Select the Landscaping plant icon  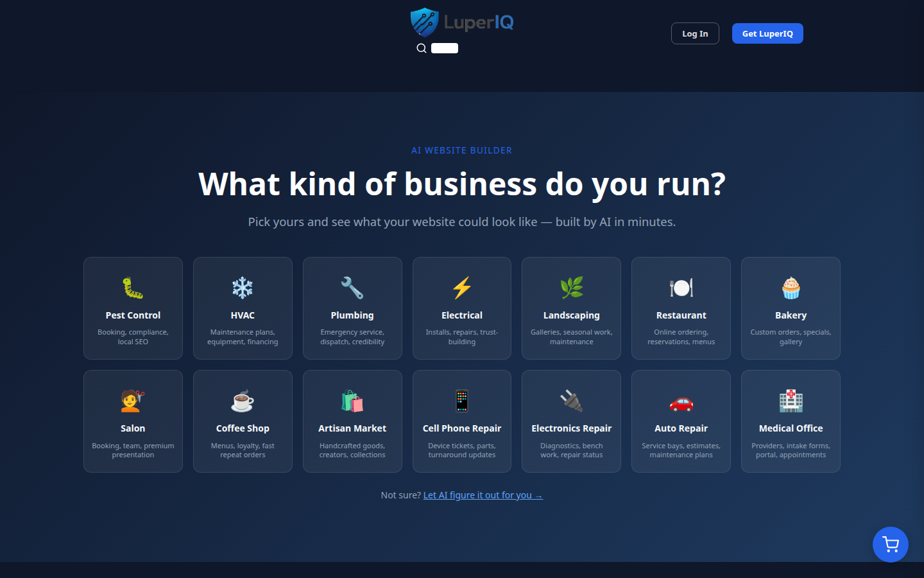(x=571, y=287)
